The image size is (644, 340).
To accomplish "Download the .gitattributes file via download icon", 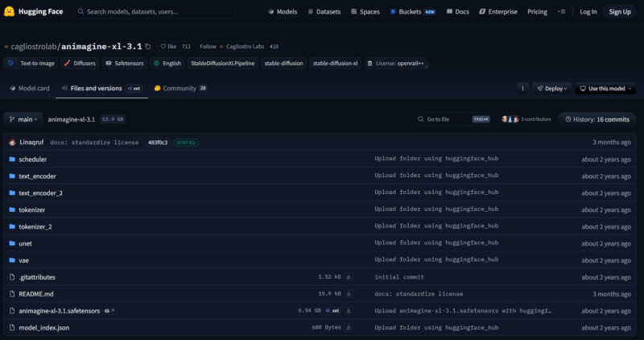I will point(349,277).
